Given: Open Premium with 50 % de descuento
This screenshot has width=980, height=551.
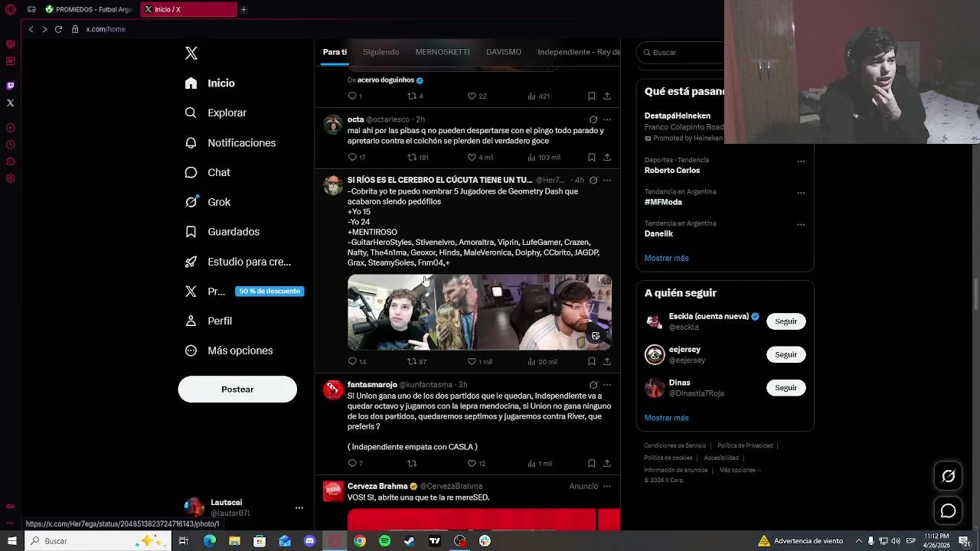Looking at the screenshot, I should pyautogui.click(x=244, y=292).
